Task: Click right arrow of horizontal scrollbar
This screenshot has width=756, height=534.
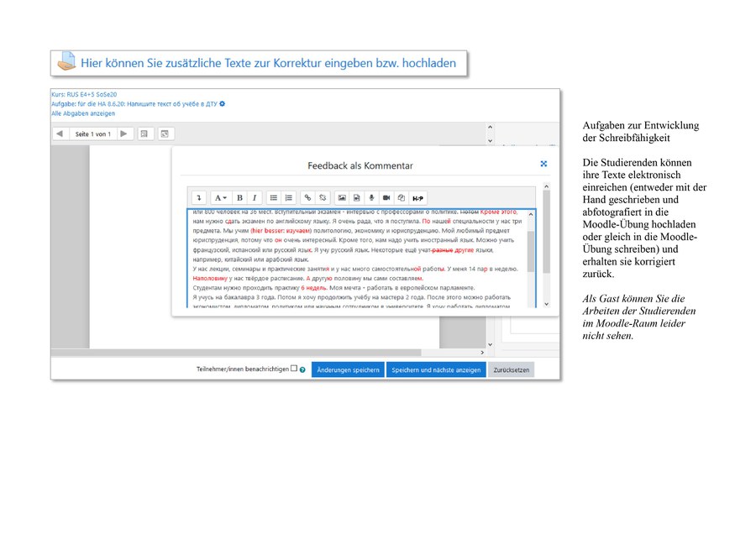Action: coord(481,353)
